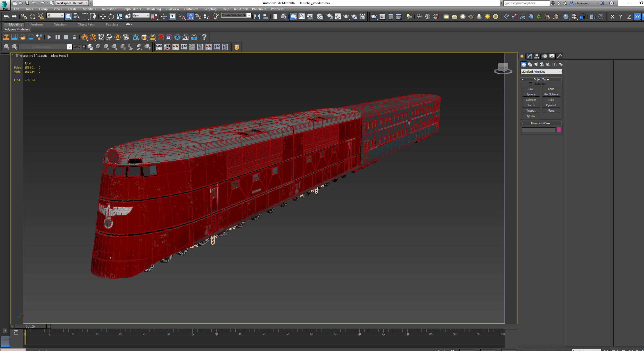Click the yellow sun light icon
Image resolution: width=644 pixels, height=351 pixels.
coord(487,16)
